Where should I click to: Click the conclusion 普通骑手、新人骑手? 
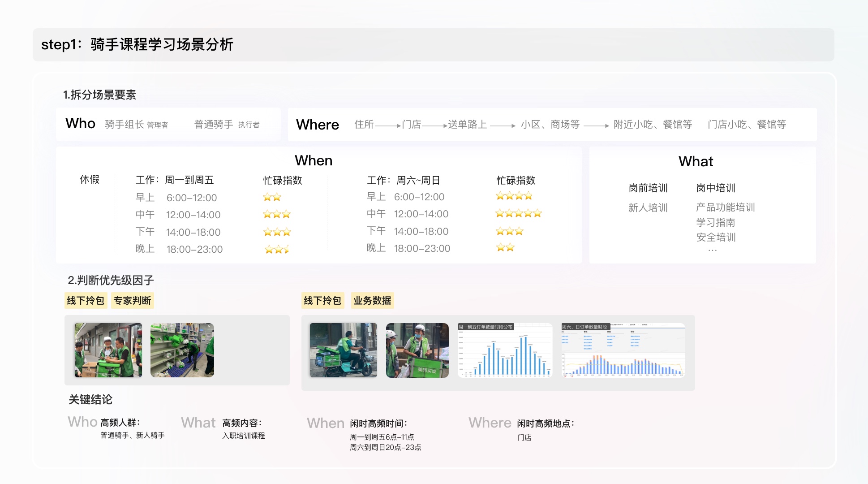[133, 435]
